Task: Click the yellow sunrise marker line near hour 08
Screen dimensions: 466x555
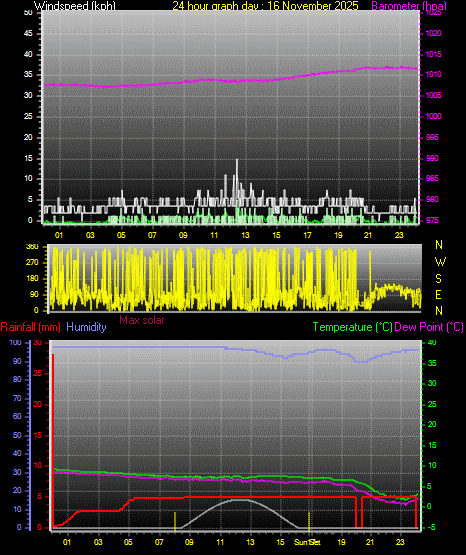Action: point(175,521)
